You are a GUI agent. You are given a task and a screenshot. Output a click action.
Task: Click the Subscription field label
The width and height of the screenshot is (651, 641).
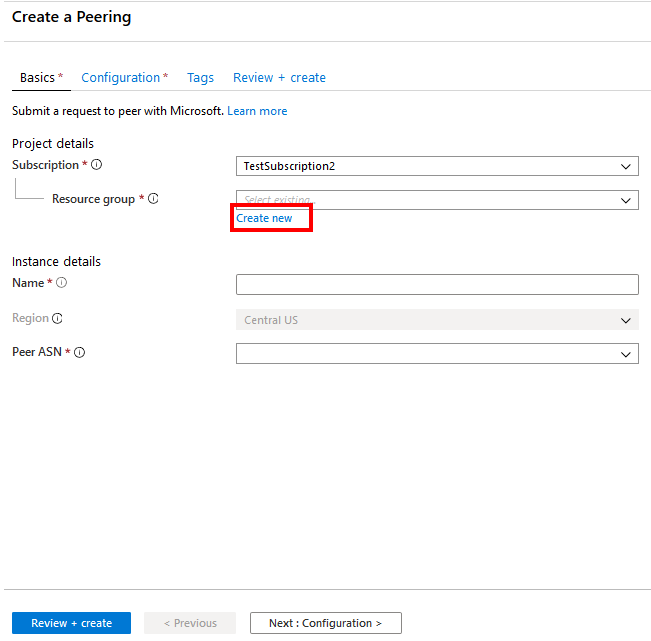(45, 165)
